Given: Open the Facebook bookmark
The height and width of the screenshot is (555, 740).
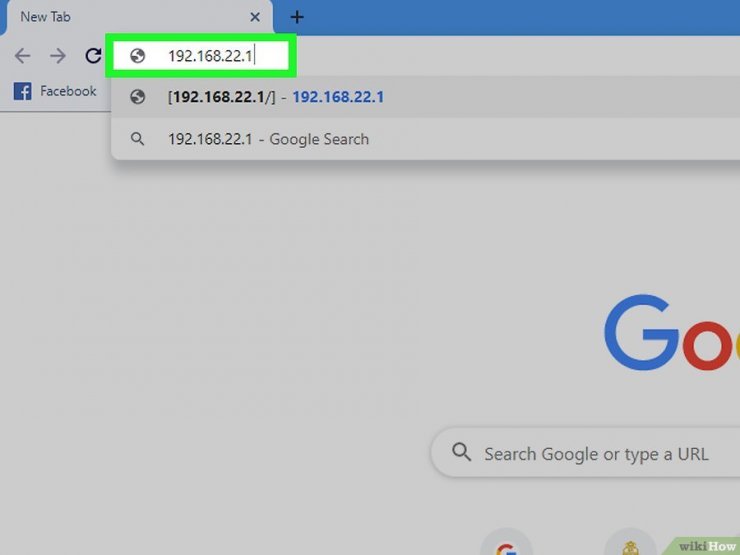Looking at the screenshot, I should coord(55,91).
